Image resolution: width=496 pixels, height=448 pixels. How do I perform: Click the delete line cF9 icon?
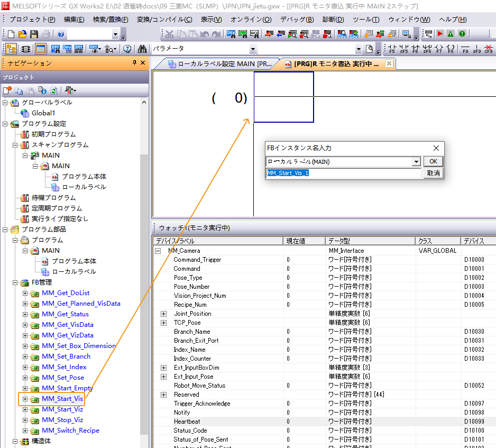point(489,49)
